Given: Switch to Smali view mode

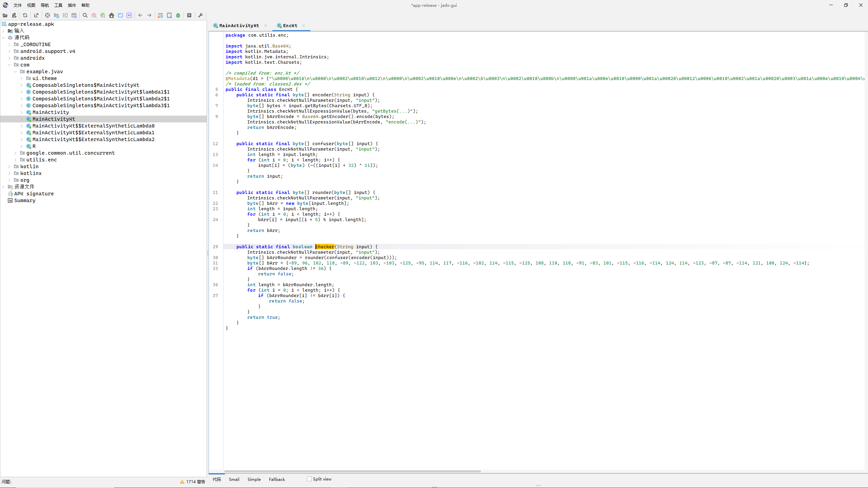Looking at the screenshot, I should pos(234,479).
